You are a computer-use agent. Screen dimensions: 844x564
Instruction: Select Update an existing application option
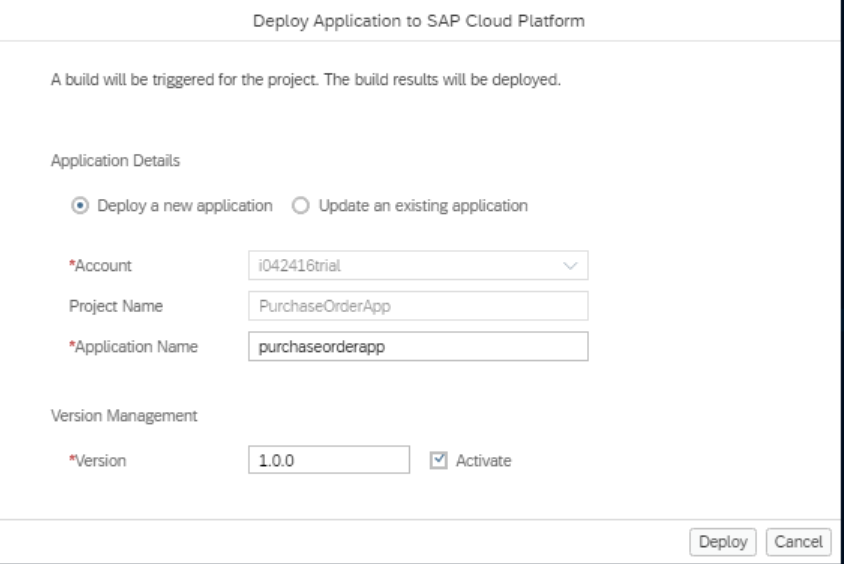point(300,206)
